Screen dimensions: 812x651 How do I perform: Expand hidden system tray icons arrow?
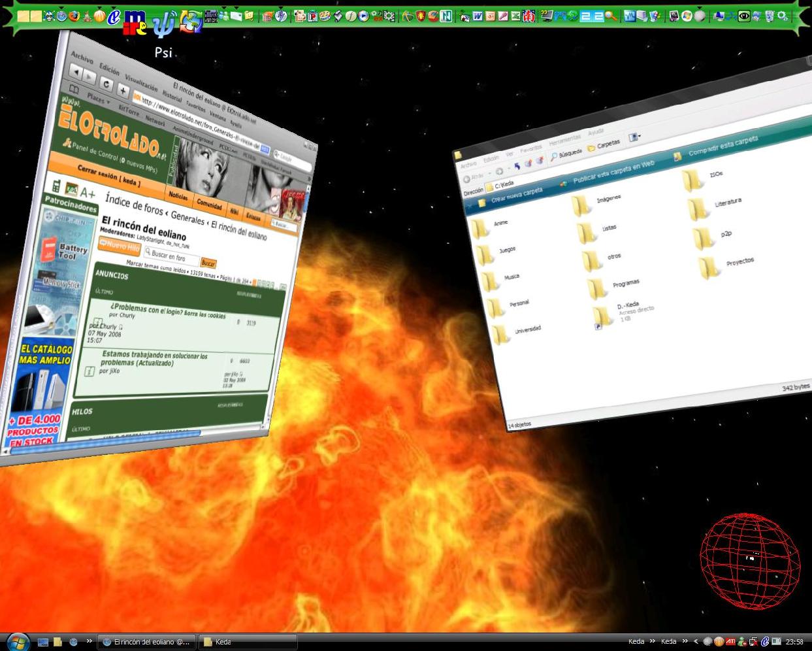696,642
